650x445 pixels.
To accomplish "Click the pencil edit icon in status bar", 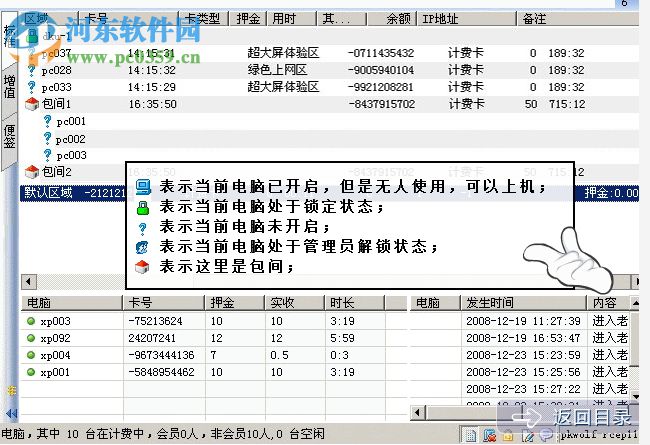I will pyautogui.click(x=528, y=435).
